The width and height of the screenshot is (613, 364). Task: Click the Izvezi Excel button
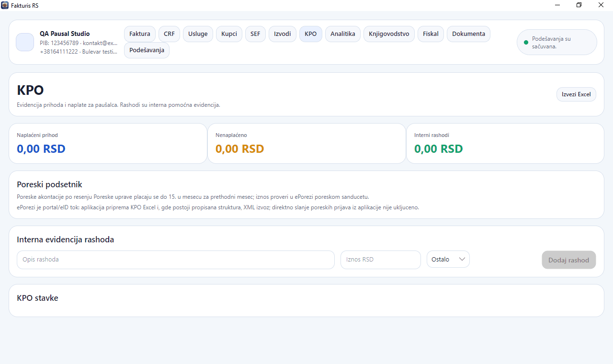point(576,94)
